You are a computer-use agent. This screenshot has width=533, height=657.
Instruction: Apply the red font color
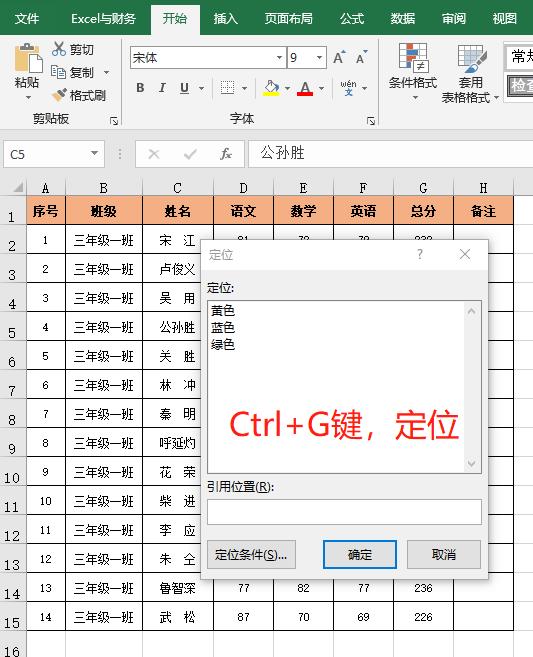coord(305,88)
